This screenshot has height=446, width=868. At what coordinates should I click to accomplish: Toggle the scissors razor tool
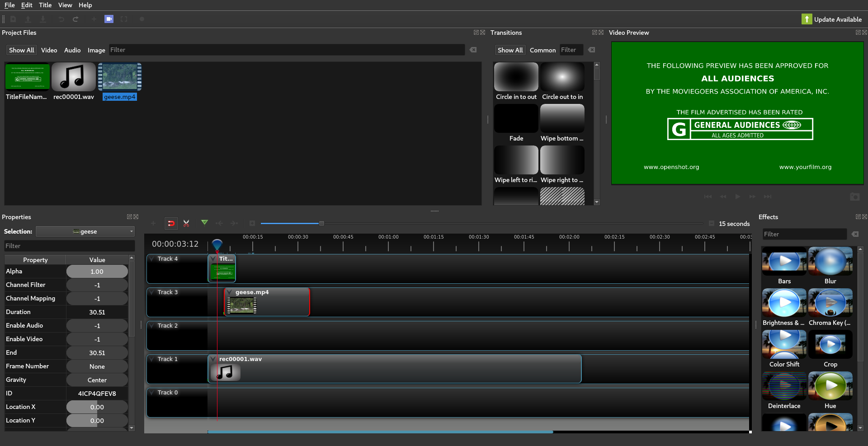point(186,223)
